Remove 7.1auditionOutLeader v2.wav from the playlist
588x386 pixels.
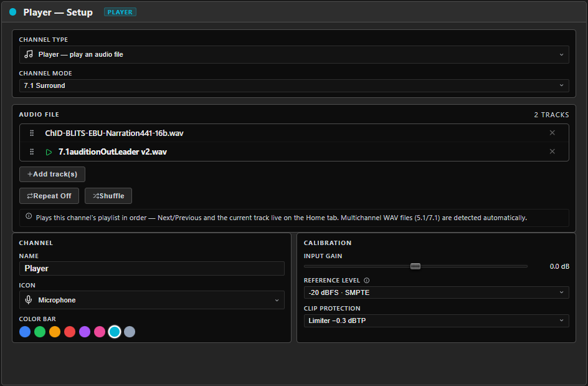click(552, 152)
